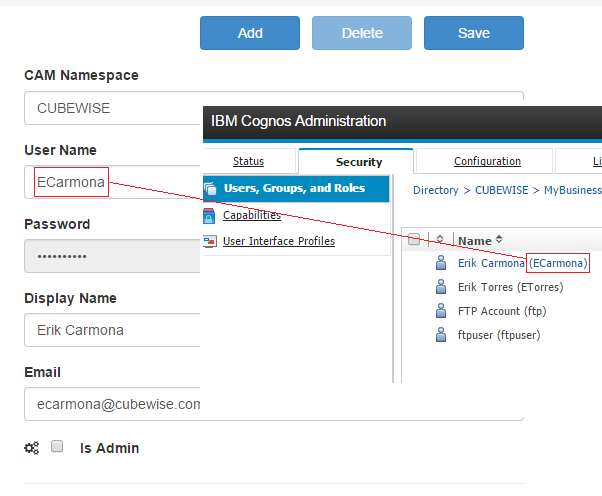Image resolution: width=602 pixels, height=496 pixels.
Task: Click the user icon beside FTP Account
Action: coord(441,311)
